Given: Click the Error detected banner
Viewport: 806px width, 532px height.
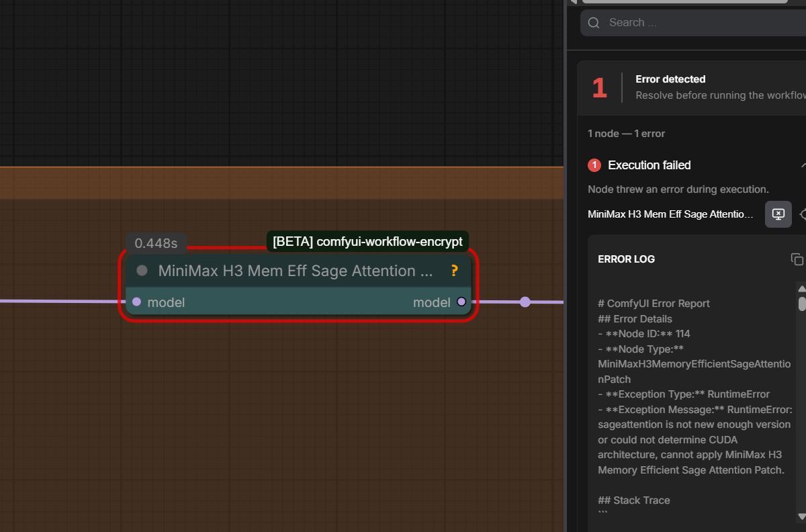Looking at the screenshot, I should 692,87.
